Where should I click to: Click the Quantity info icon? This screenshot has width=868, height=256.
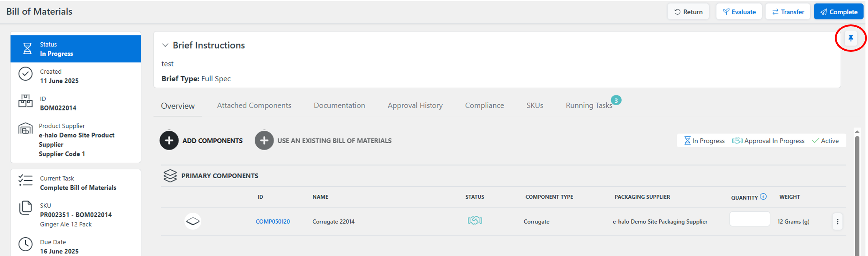[763, 197]
